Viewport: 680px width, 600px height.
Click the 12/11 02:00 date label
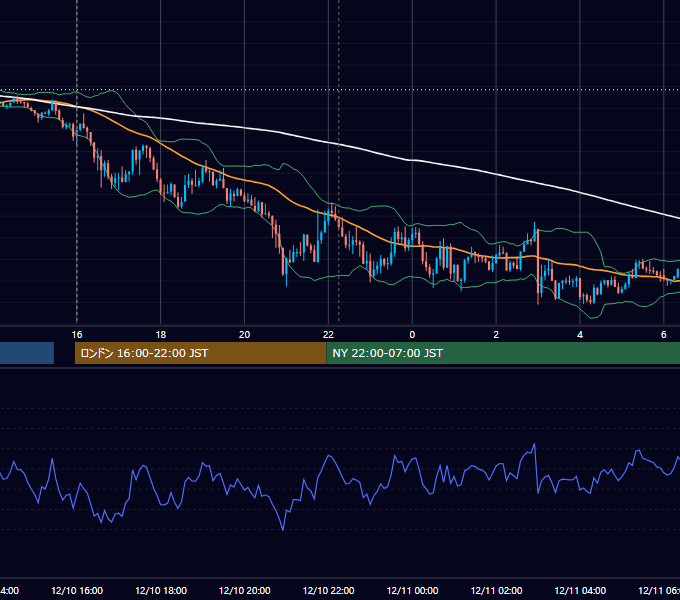pos(496,590)
